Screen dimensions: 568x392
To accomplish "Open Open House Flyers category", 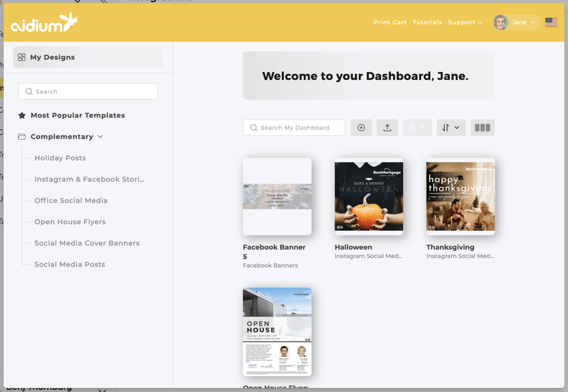I will click(70, 222).
